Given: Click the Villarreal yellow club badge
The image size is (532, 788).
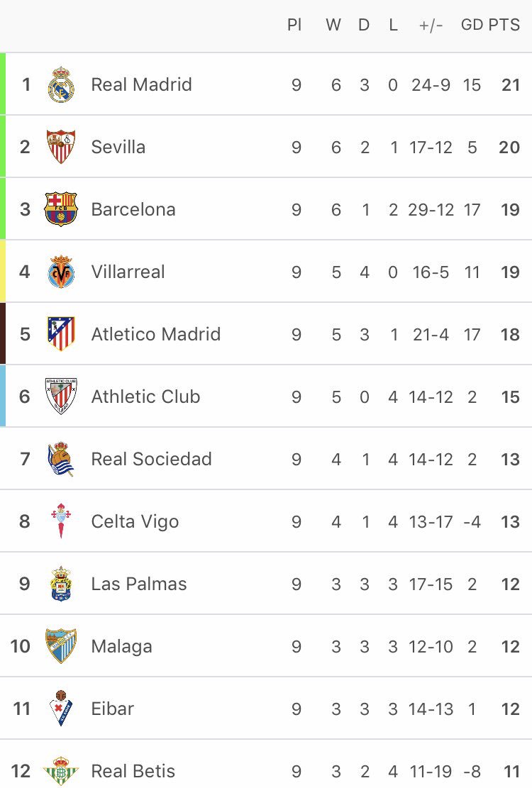Looking at the screenshot, I should click(61, 272).
